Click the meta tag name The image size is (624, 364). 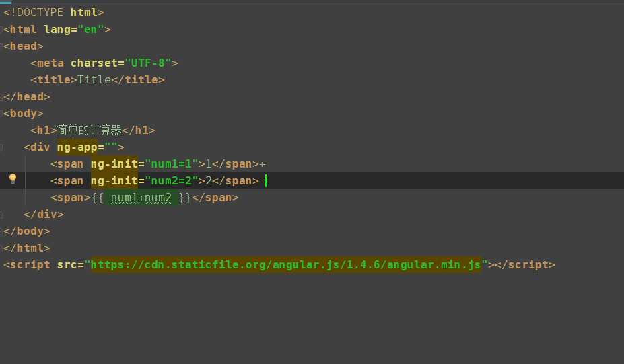(50, 63)
